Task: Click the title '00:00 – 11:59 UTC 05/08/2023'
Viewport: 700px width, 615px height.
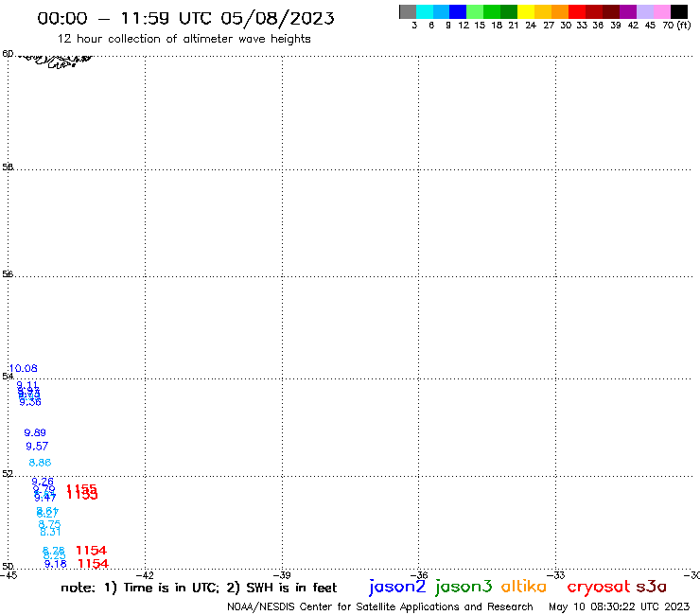Action: coord(185,18)
